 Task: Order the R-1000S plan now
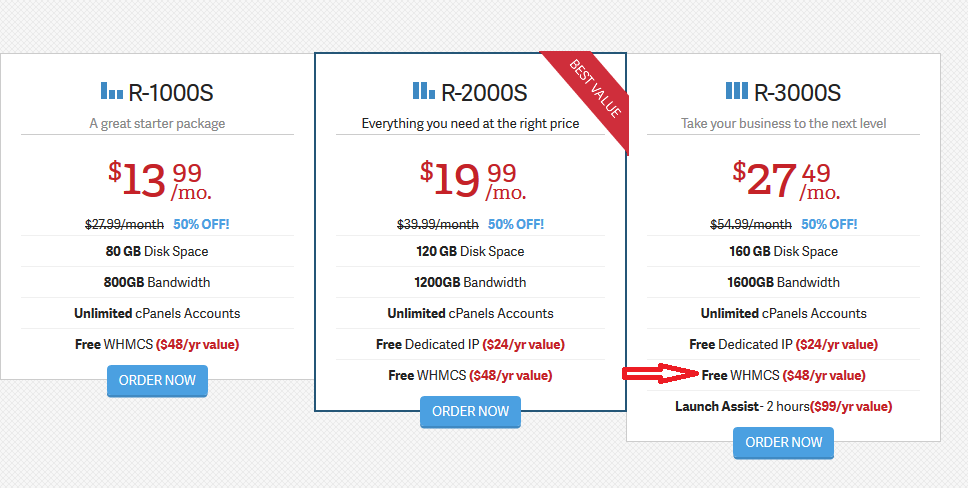[157, 381]
